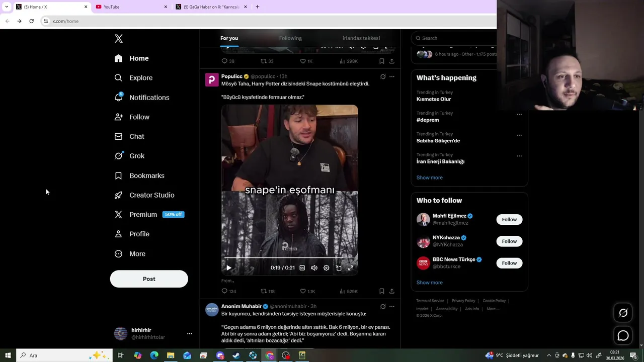644x362 pixels.
Task: Like the top post with 1K likes
Action: pos(306,61)
